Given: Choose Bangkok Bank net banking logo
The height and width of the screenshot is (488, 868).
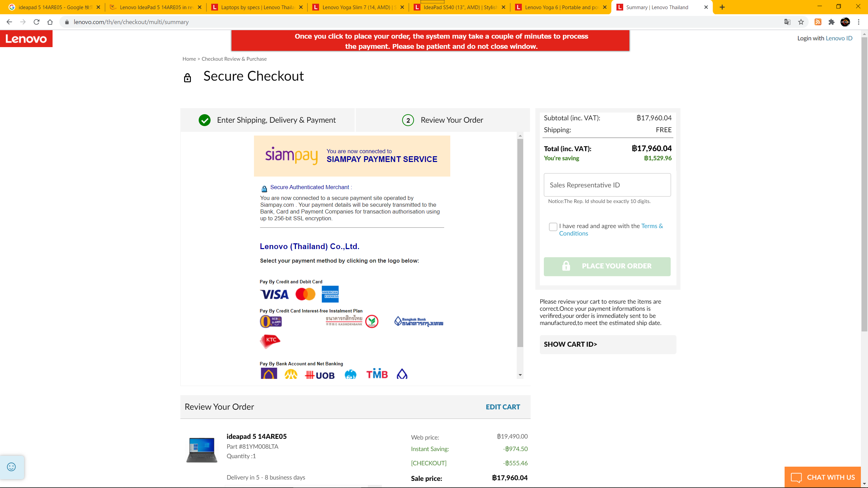Looking at the screenshot, I should pyautogui.click(x=402, y=373).
